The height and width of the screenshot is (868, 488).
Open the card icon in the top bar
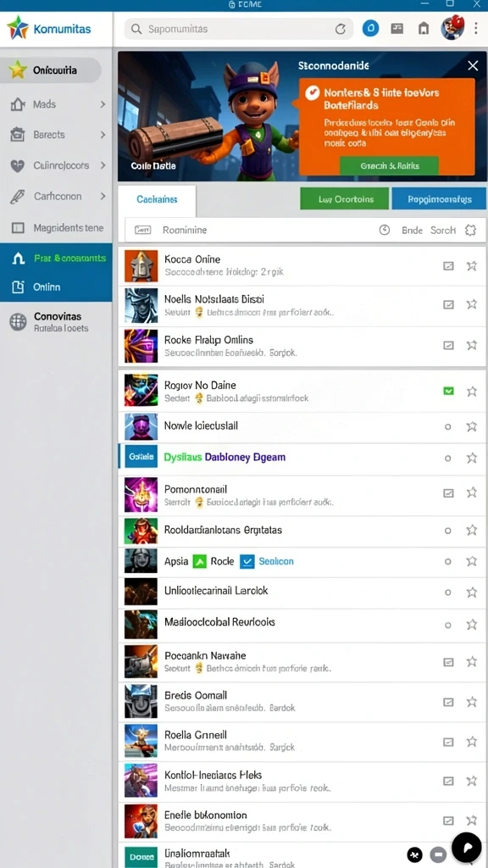click(396, 29)
